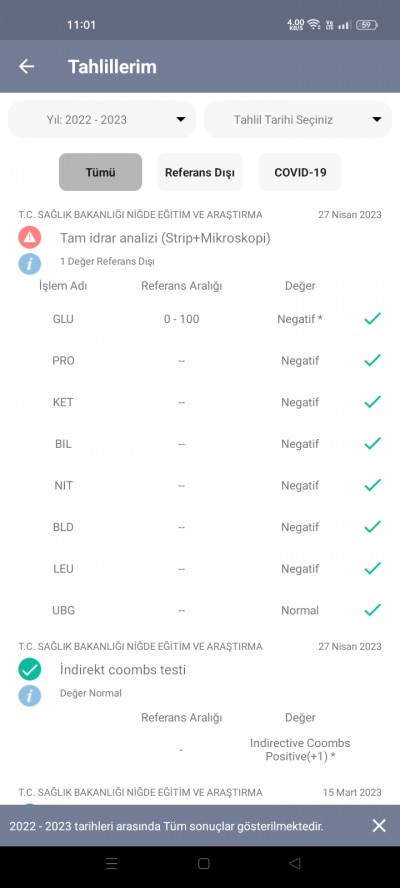Tap Android back triangle navigation icon
The width and height of the screenshot is (400, 888).
click(295, 863)
